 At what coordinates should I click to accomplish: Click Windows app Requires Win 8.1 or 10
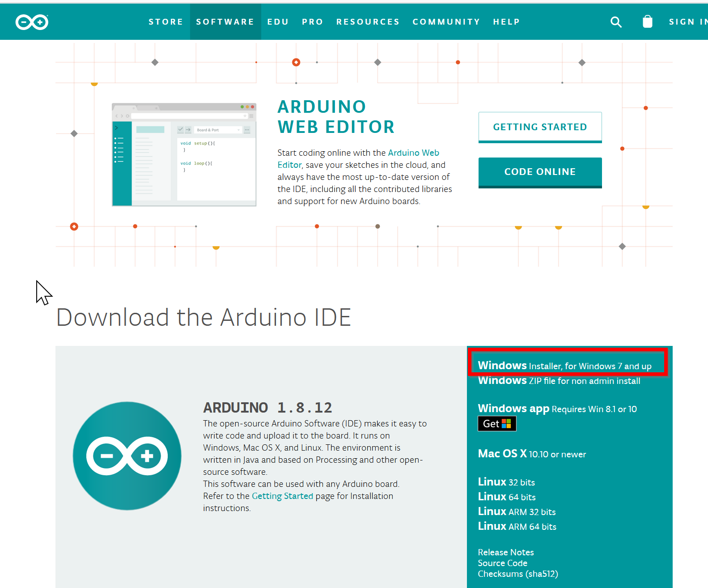click(557, 409)
